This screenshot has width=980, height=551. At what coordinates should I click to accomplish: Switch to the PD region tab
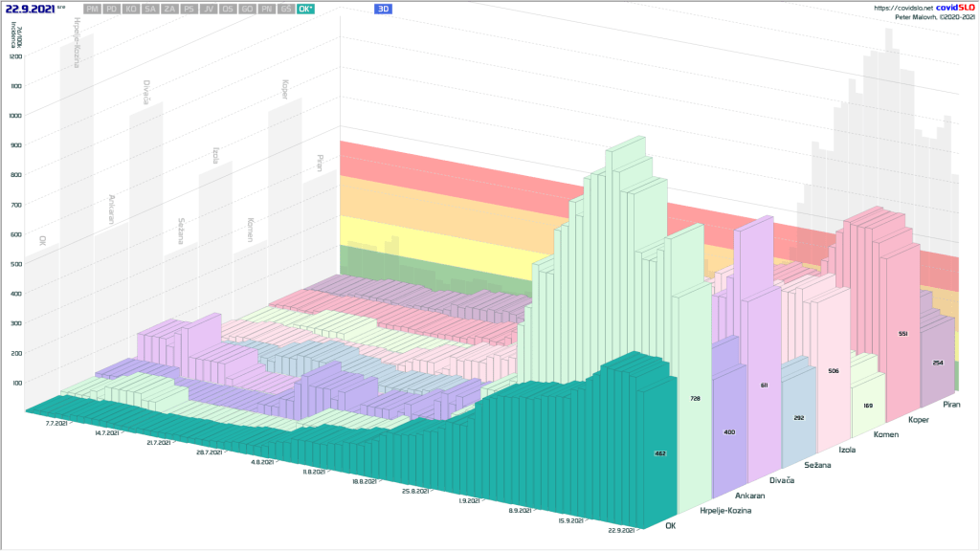tap(112, 9)
